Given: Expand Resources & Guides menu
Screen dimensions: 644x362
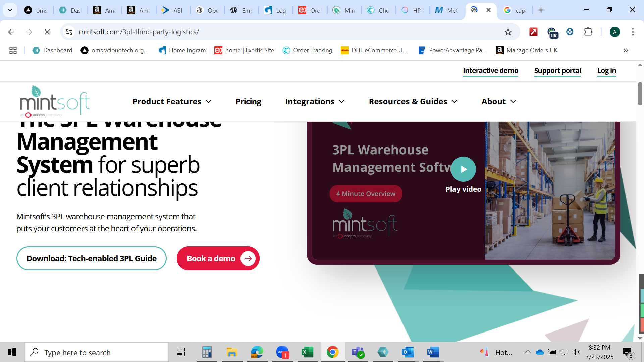Looking at the screenshot, I should (x=413, y=101).
